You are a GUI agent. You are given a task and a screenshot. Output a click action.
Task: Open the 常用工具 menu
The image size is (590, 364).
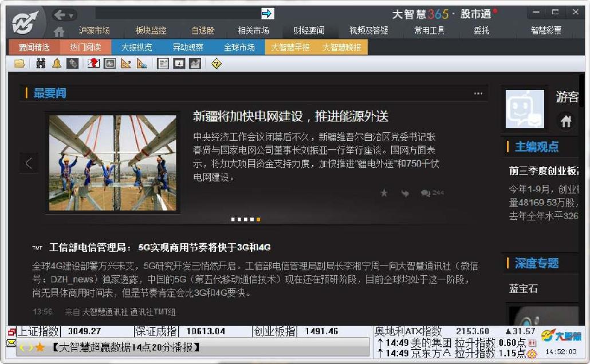click(430, 30)
